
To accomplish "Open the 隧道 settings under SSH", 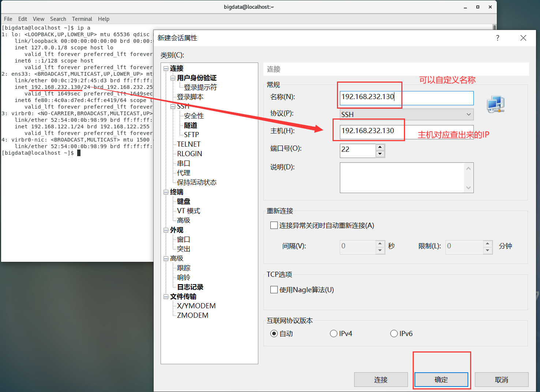I will (x=190, y=125).
